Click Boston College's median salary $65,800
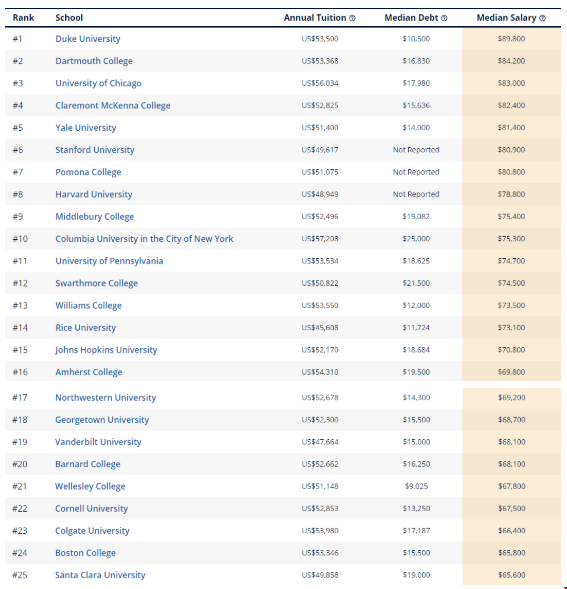This screenshot has width=567, height=589. tap(511, 553)
